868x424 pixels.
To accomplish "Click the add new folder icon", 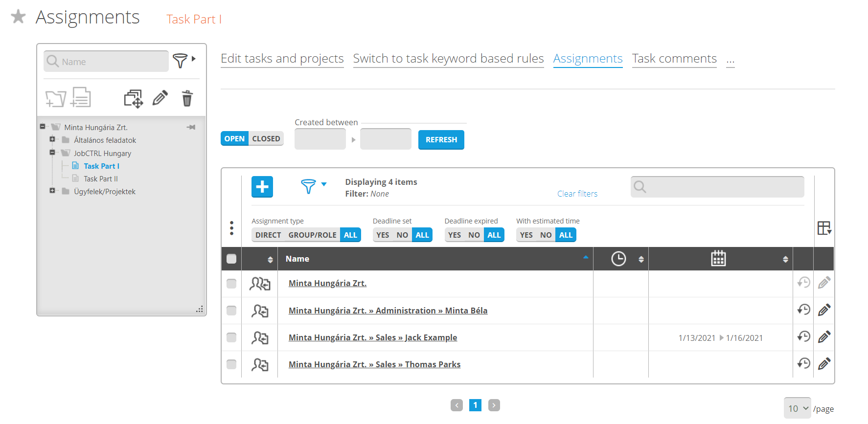I will 55,98.
